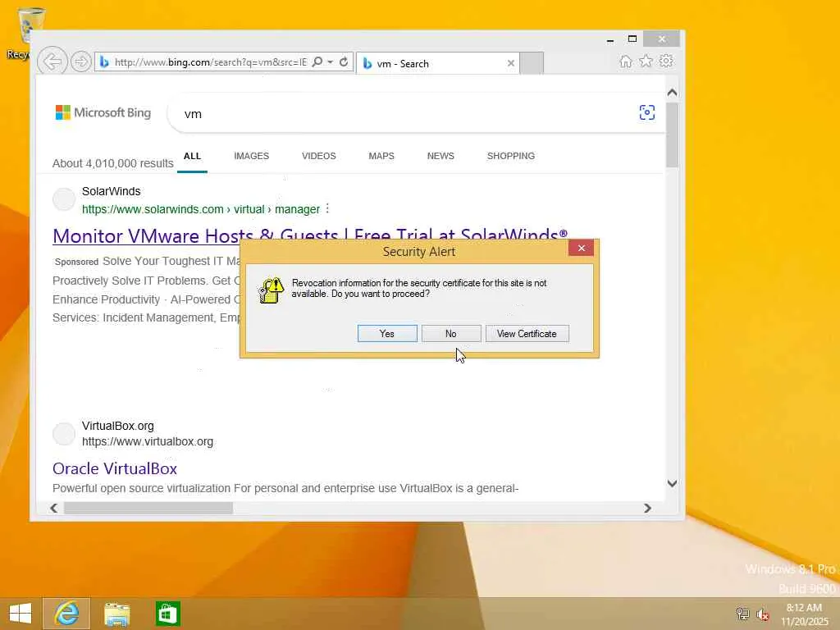This screenshot has width=840, height=630.
Task: Close the Security Alert dialog
Action: 581,248
